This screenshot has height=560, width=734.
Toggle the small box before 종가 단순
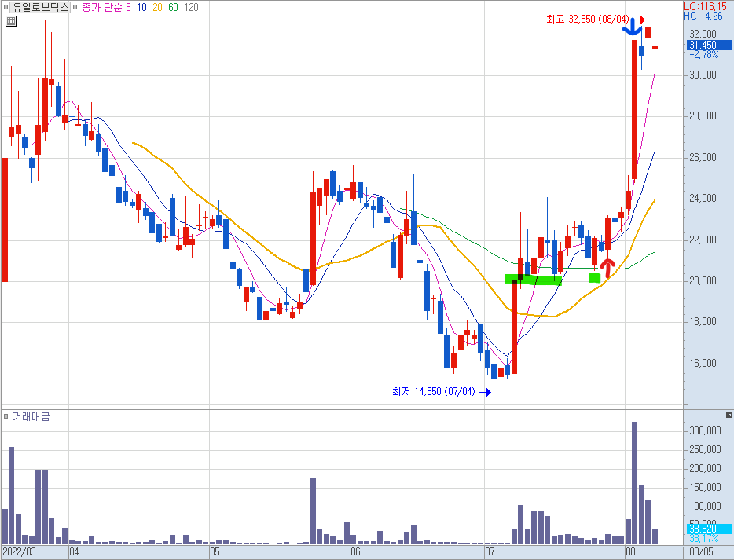click(x=75, y=7)
